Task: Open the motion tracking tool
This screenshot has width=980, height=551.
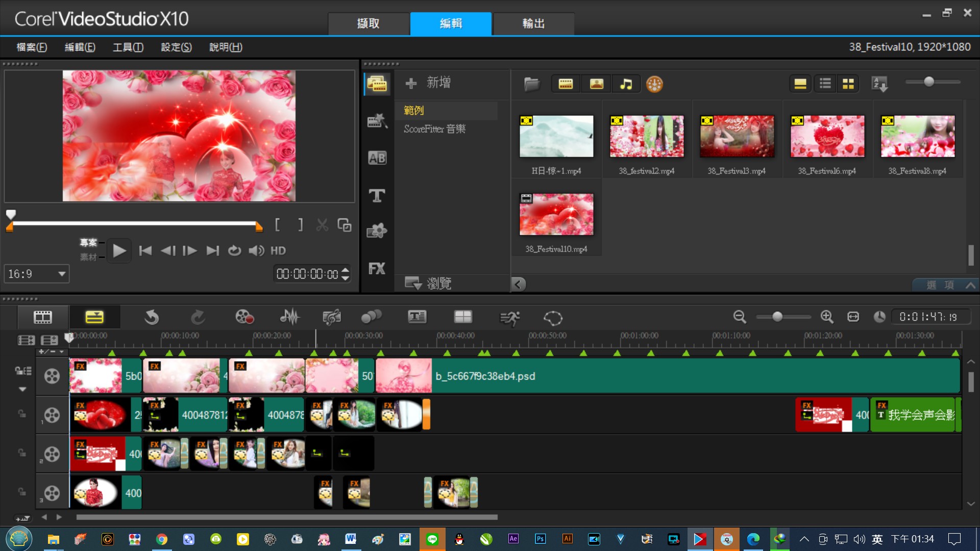Action: coord(371,317)
